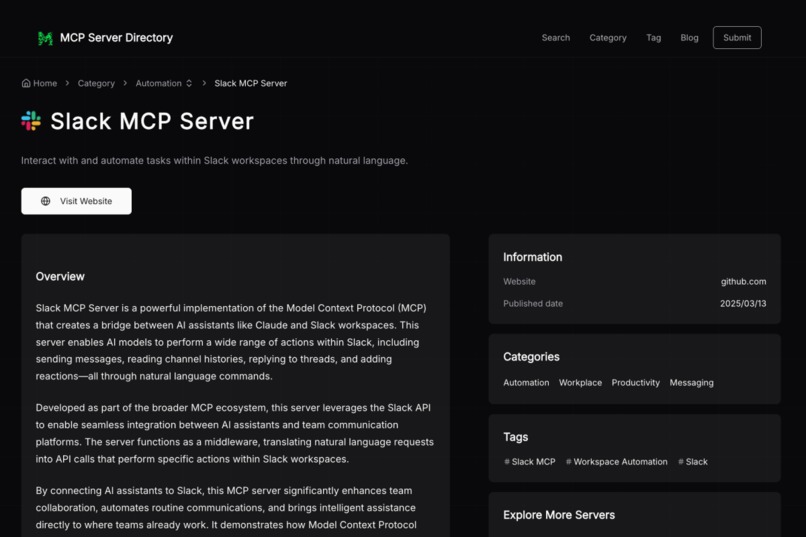806x537 pixels.
Task: Click the green MCP Server Directory logo icon
Action: point(45,38)
